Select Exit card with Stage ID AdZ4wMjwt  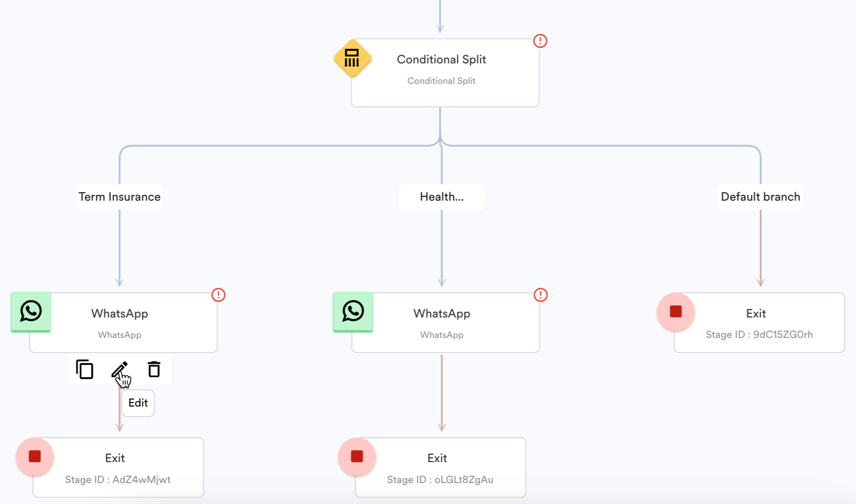(118, 467)
